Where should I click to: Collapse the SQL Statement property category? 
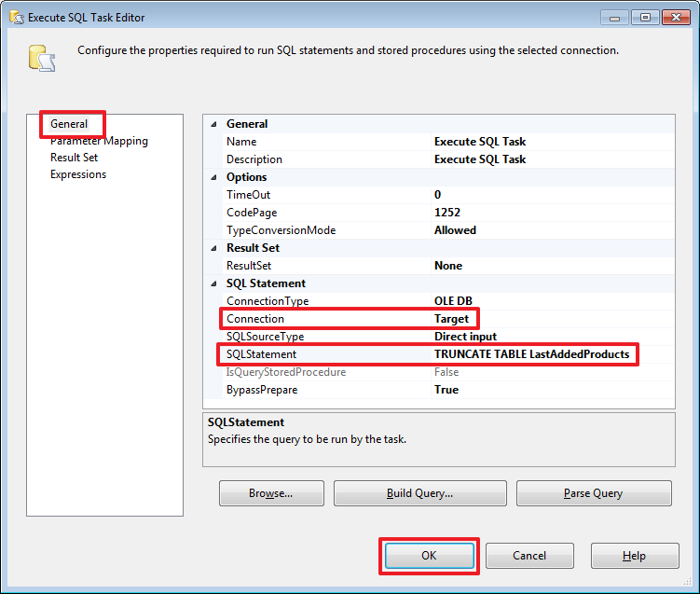tap(214, 283)
